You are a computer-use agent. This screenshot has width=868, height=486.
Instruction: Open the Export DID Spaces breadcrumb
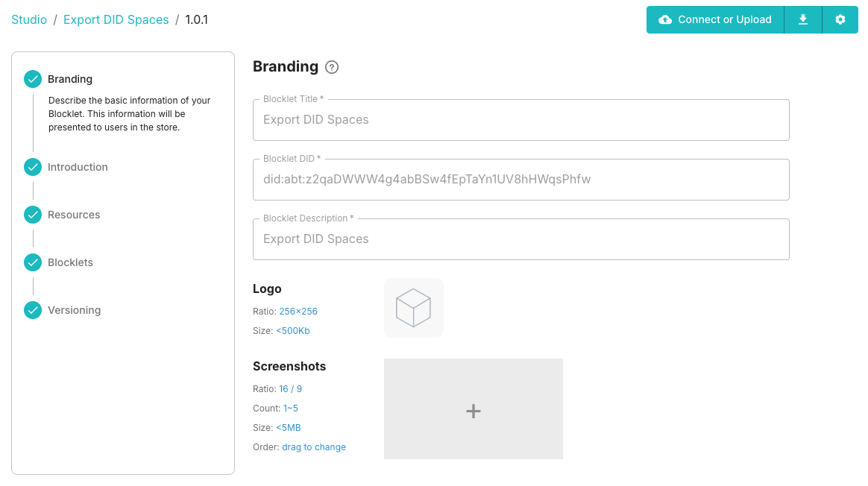coord(116,19)
